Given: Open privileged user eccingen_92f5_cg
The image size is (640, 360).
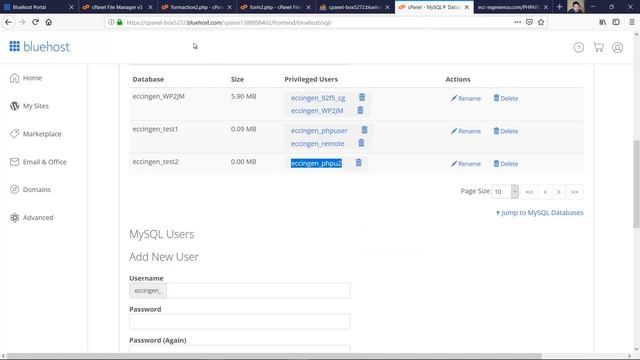Looking at the screenshot, I should (x=318, y=98).
